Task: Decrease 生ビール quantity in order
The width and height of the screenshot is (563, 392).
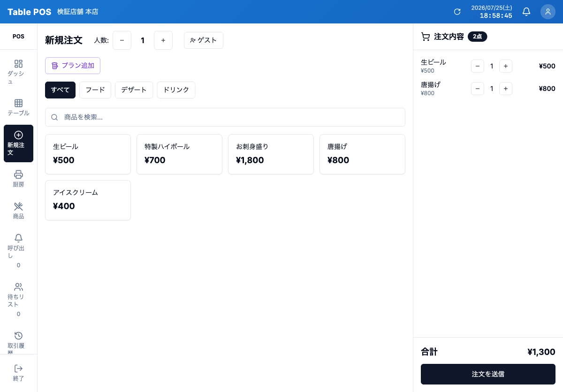Action: 478,66
